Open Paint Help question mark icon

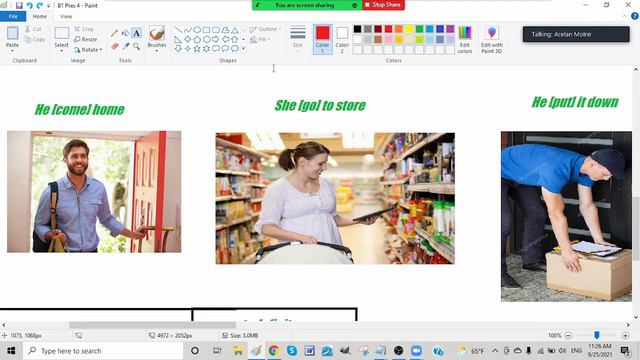click(635, 16)
